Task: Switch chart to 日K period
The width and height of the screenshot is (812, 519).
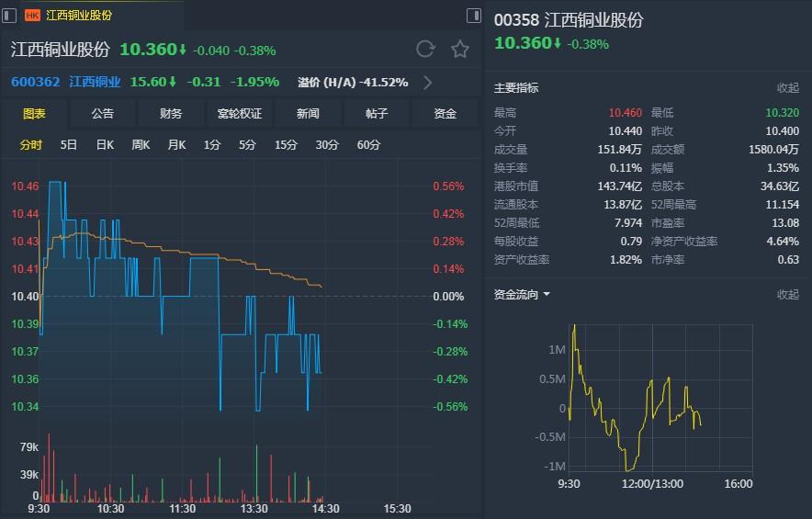Action: (105, 145)
